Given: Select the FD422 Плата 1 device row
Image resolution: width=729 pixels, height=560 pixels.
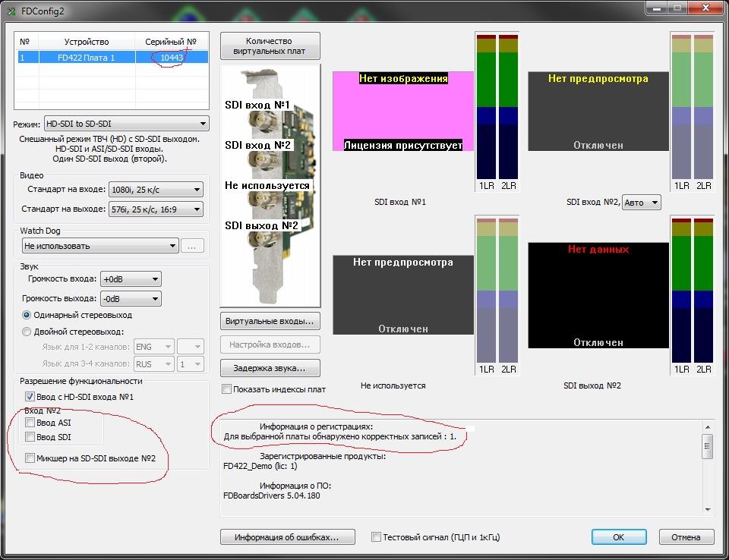Looking at the screenshot, I should [112, 57].
